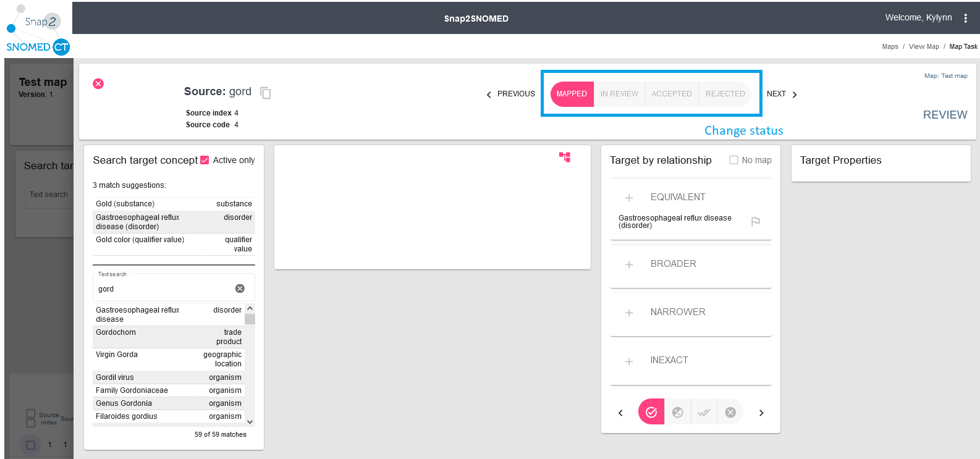Select the IN REVIEW status

click(x=619, y=94)
